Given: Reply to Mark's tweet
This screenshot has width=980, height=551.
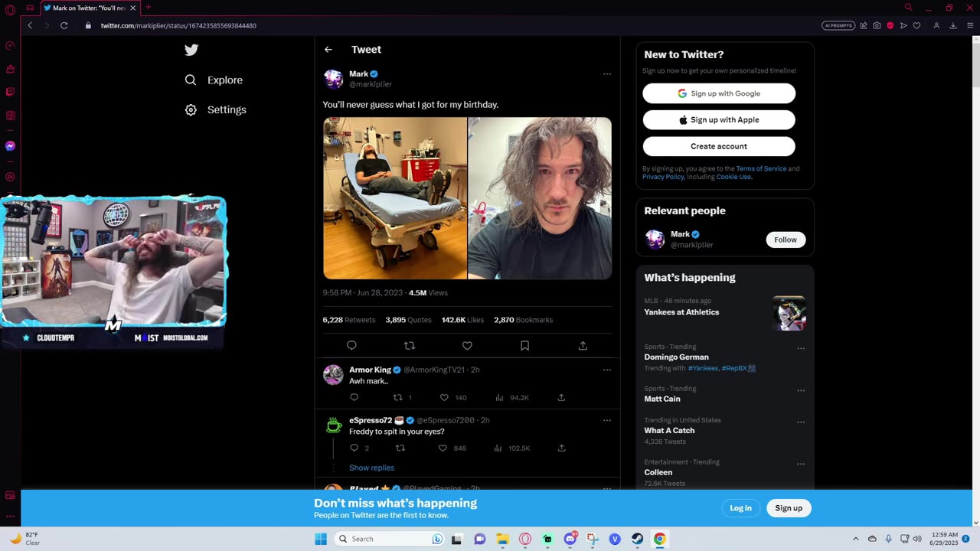Looking at the screenshot, I should (x=351, y=346).
